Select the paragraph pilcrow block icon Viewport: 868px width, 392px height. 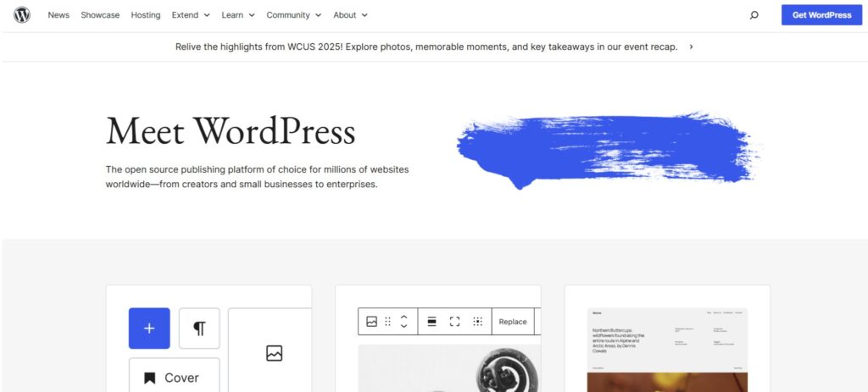(x=199, y=329)
